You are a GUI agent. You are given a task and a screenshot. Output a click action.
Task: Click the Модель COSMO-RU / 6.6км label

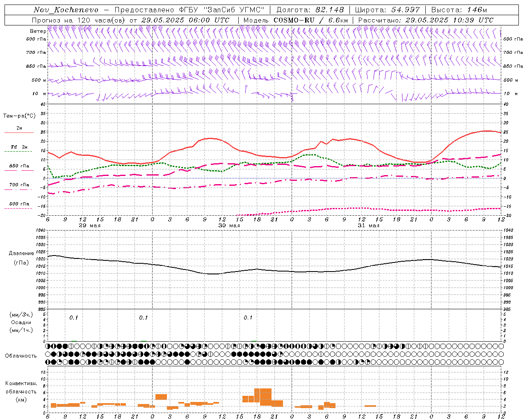point(296,20)
